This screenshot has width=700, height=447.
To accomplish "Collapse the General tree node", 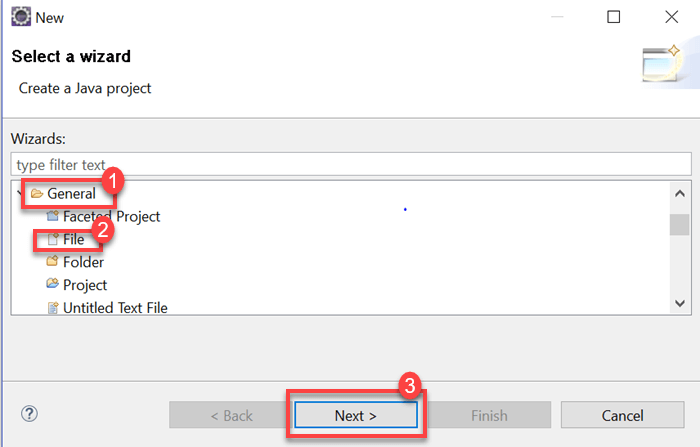I will pyautogui.click(x=21, y=193).
